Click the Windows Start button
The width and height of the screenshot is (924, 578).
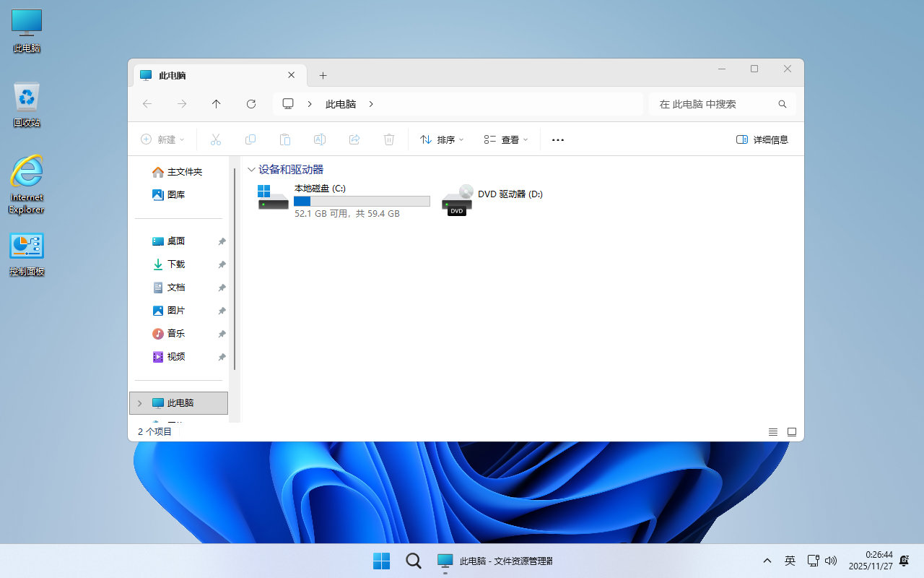tap(381, 561)
